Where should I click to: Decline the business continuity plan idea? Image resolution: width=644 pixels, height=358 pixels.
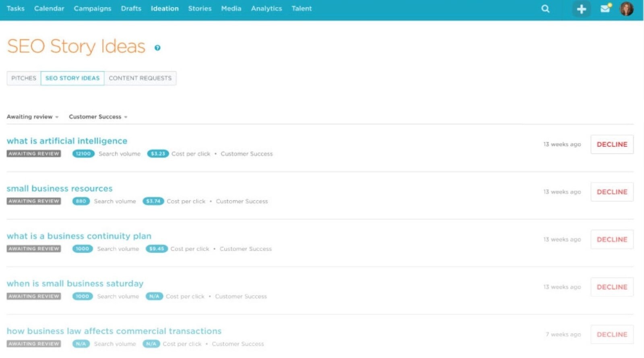click(612, 239)
